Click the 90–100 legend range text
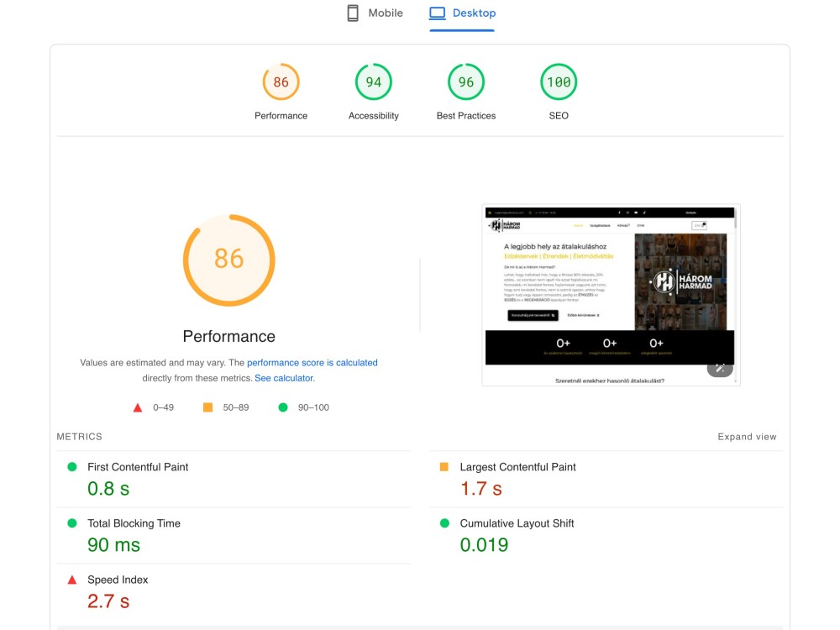The image size is (840, 630). 313,407
